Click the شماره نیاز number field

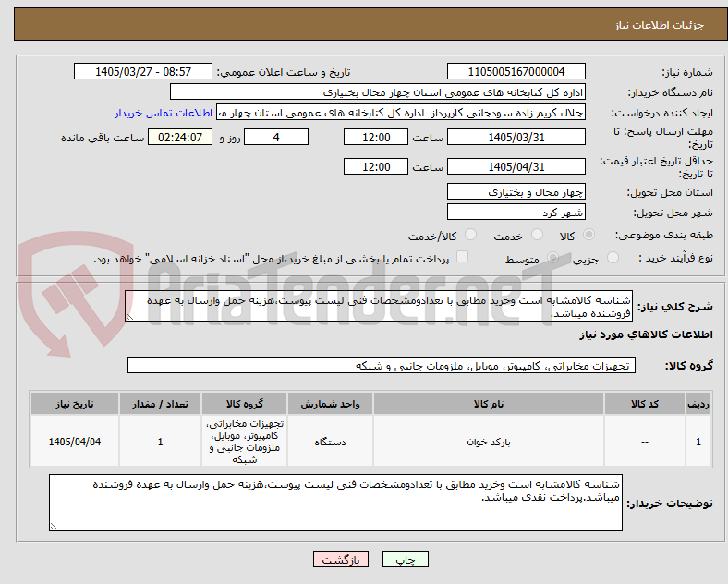516,71
